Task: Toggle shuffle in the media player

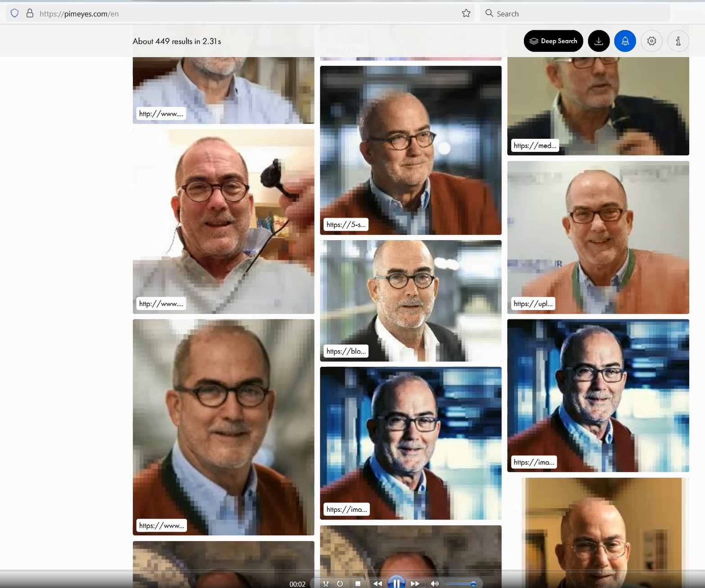Action: [x=326, y=583]
